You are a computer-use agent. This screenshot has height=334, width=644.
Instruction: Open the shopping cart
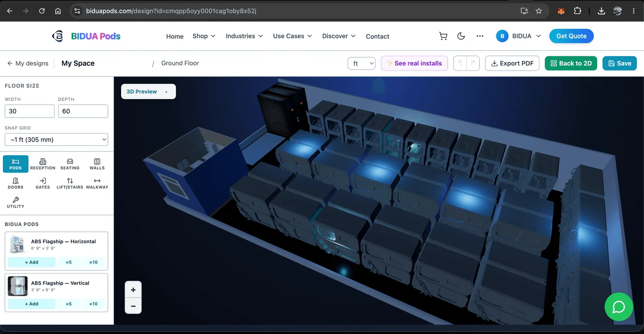click(x=443, y=36)
